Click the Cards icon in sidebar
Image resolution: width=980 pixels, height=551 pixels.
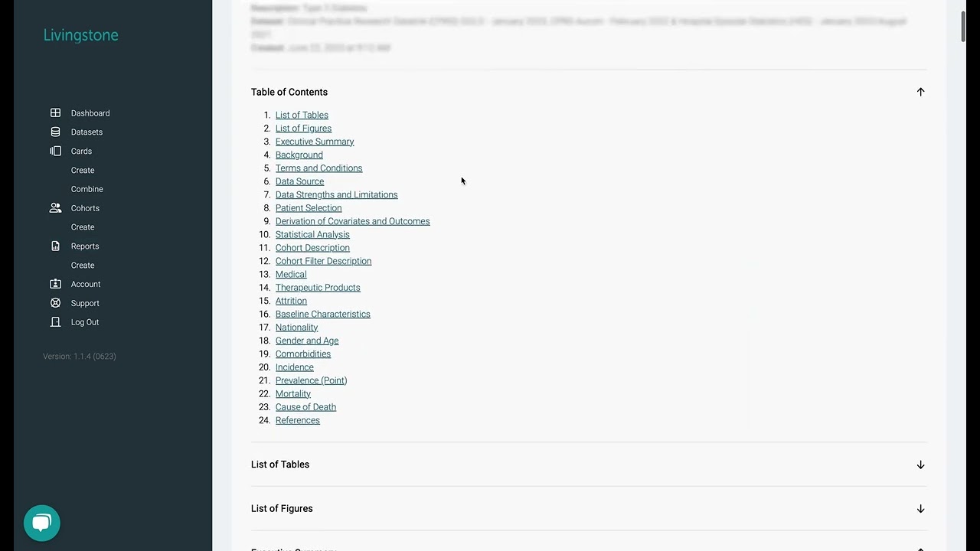55,152
